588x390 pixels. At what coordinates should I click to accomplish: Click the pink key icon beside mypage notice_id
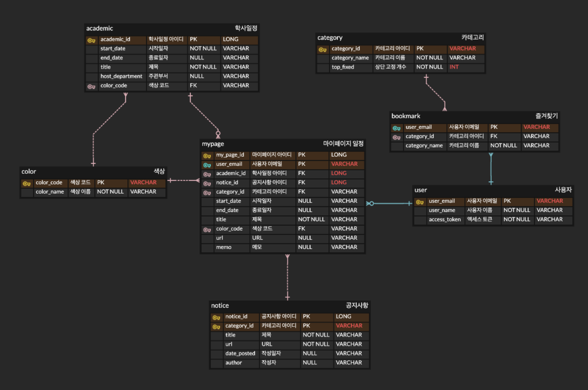[207, 184]
